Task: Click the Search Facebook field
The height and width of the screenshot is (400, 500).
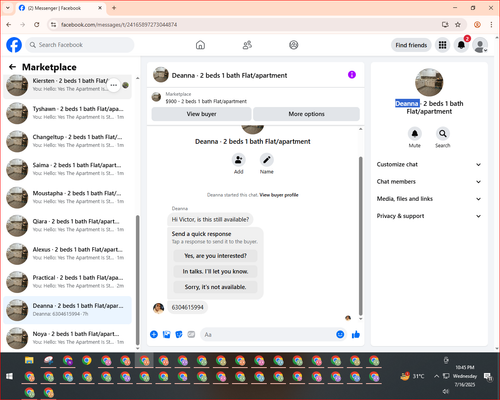Action: 80,45
